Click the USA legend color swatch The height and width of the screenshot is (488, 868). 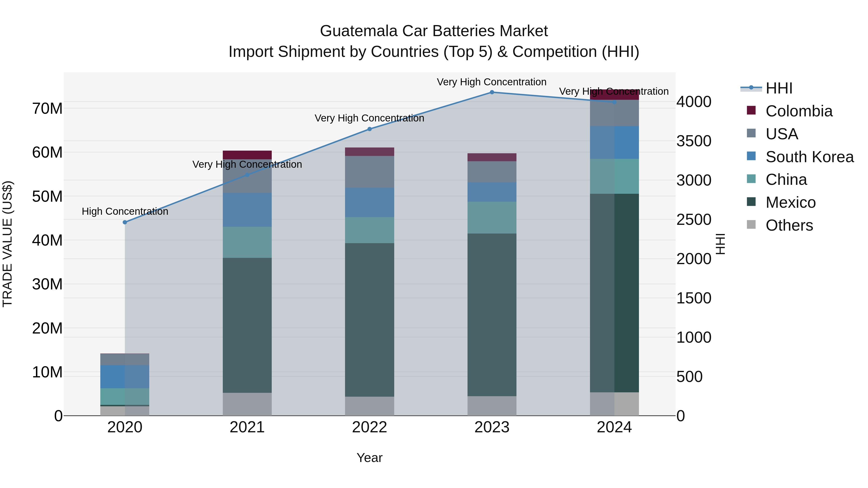(751, 133)
